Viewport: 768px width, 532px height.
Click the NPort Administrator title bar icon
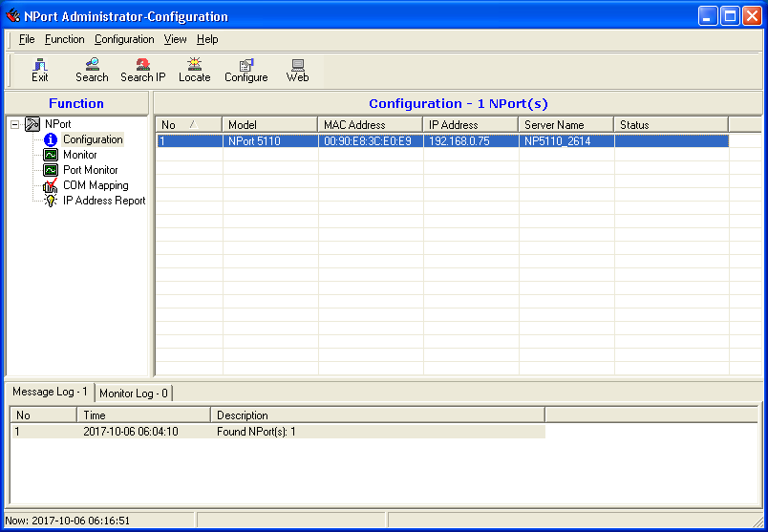(12, 16)
